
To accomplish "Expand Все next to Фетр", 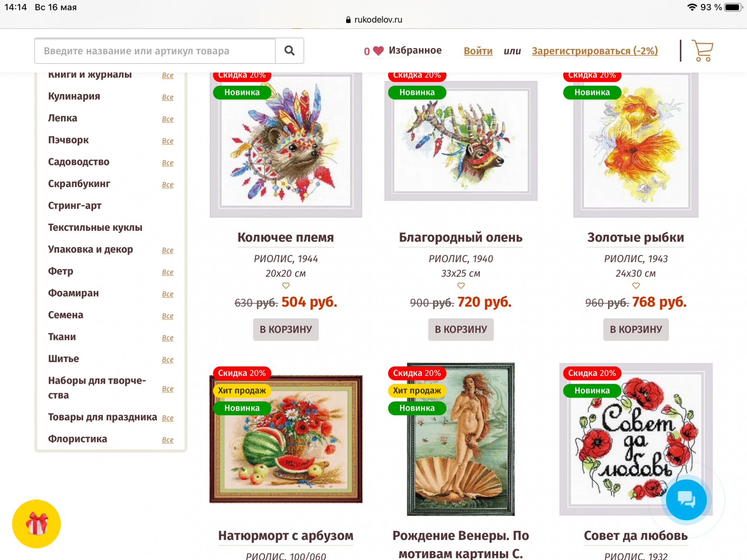I will [x=168, y=272].
